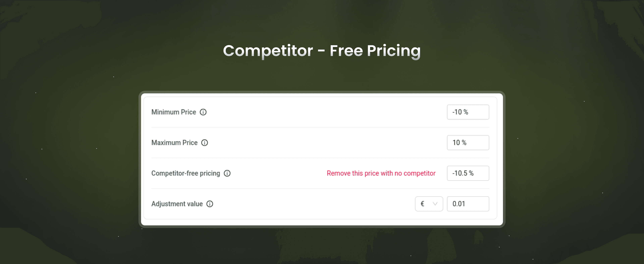Click the percent sign in Minimum Price field
644x264 pixels.
pos(466,112)
